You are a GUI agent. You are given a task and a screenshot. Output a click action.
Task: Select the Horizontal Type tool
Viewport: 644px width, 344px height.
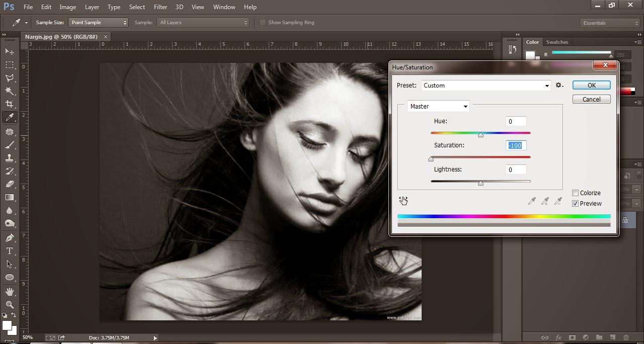coord(9,249)
